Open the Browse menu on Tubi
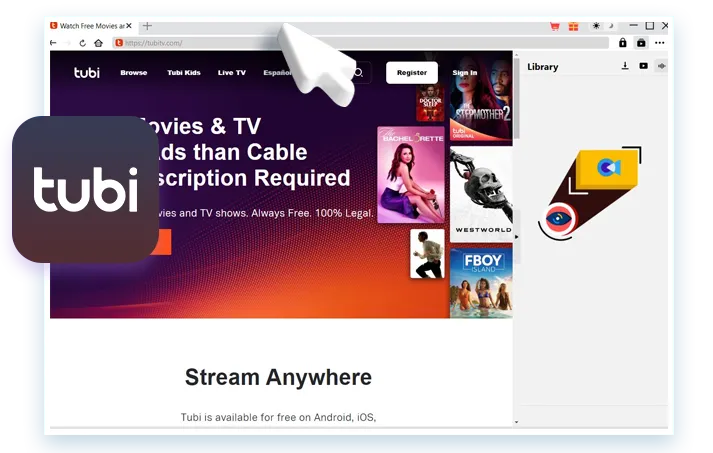 pos(134,72)
